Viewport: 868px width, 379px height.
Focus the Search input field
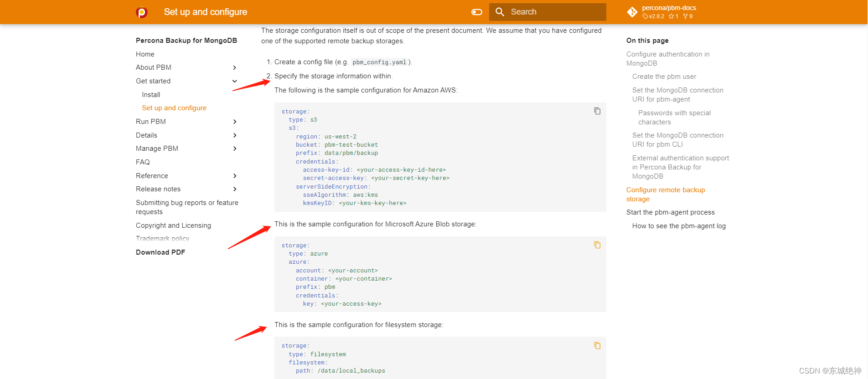(x=548, y=12)
